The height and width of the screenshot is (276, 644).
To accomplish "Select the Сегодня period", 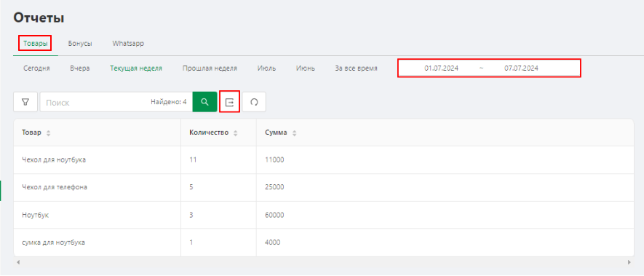I will coord(36,68).
